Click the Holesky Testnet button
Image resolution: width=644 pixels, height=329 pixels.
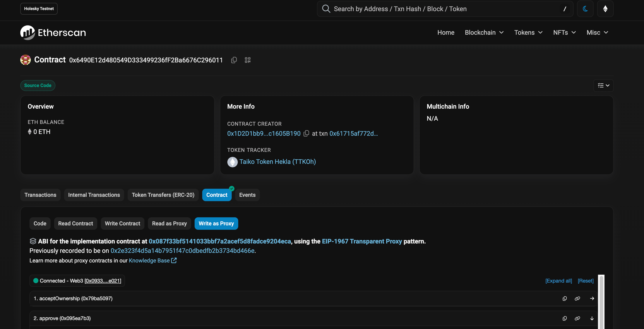(39, 9)
